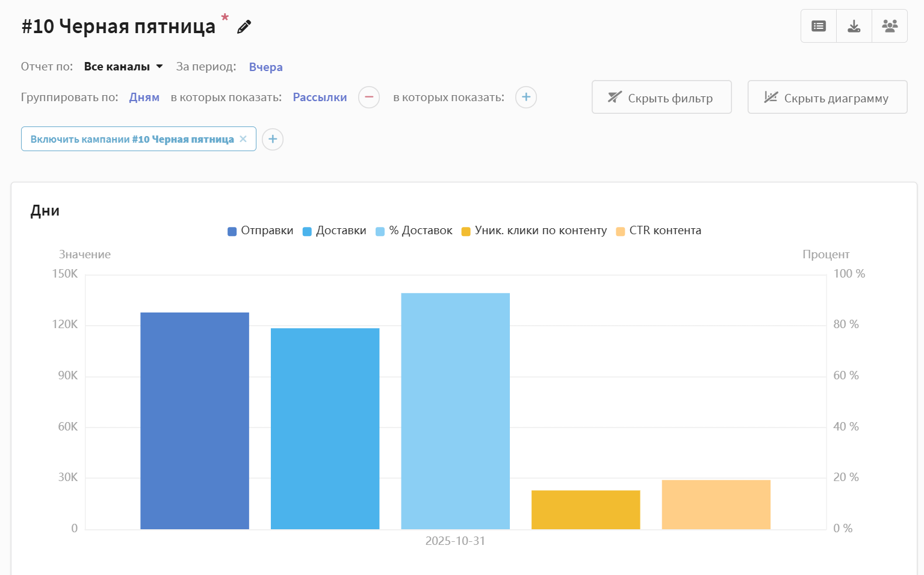The height and width of the screenshot is (575, 924).
Task: Toggle Уник. клики по контенту legend item
Action: click(x=535, y=231)
